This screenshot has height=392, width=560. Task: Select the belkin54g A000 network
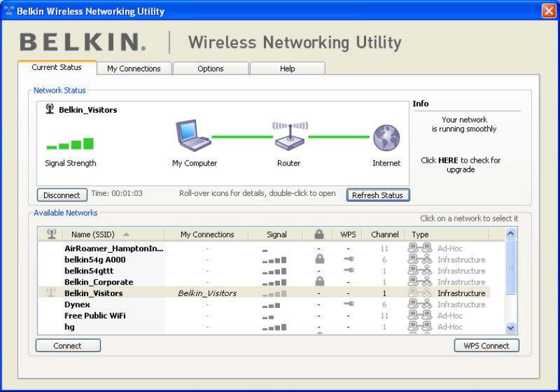point(95,259)
